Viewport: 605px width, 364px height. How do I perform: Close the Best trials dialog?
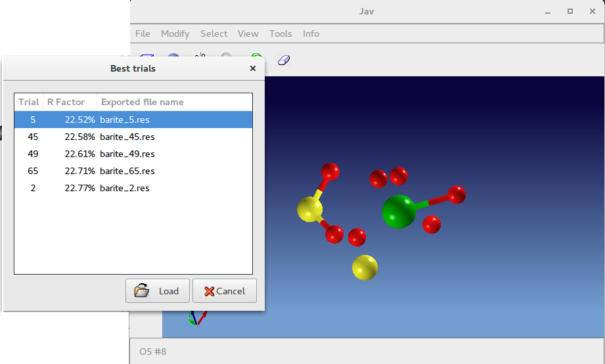coord(253,68)
